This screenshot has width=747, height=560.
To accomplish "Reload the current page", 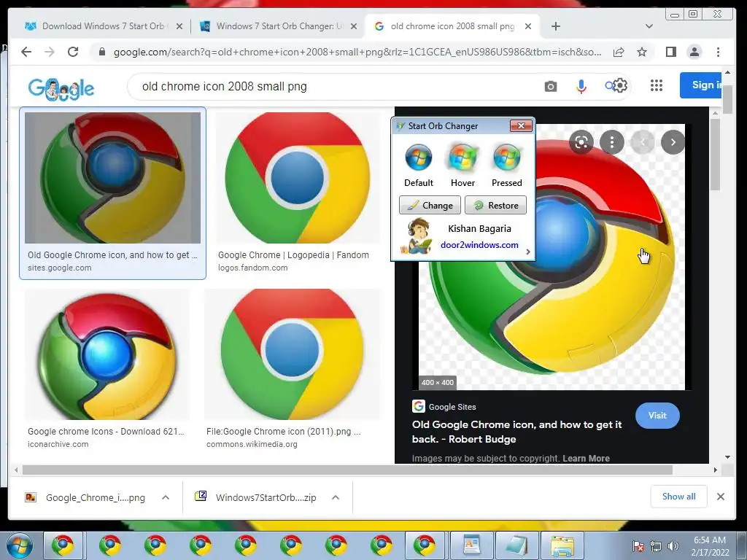I will point(73,52).
